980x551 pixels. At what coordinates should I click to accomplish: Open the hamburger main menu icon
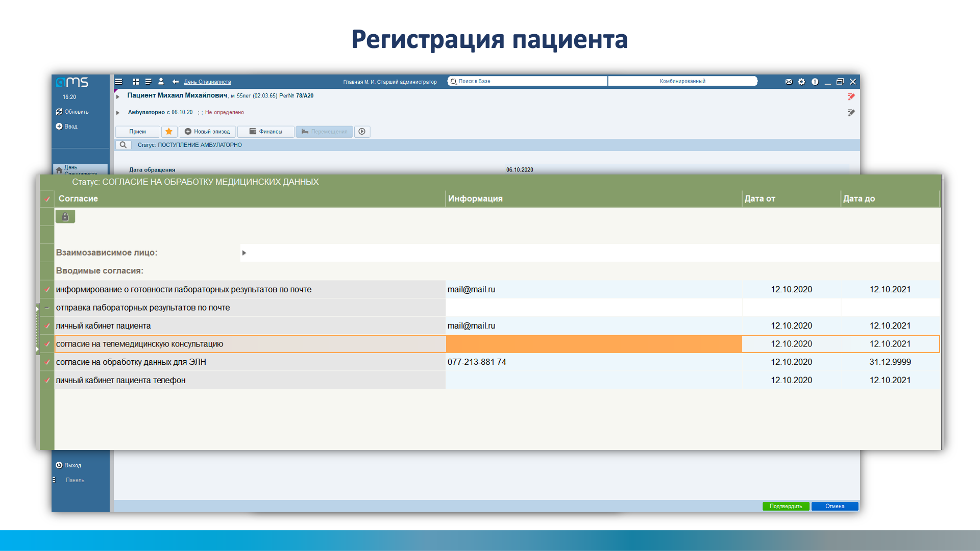coord(118,82)
